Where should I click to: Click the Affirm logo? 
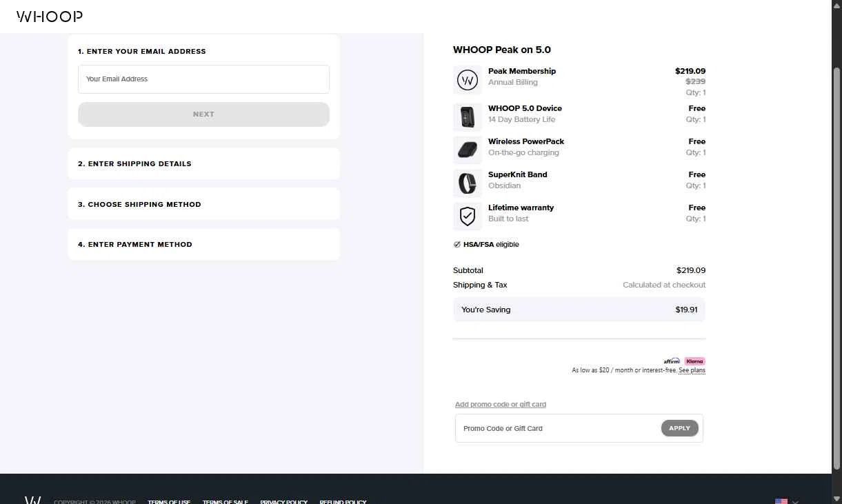[x=672, y=361]
